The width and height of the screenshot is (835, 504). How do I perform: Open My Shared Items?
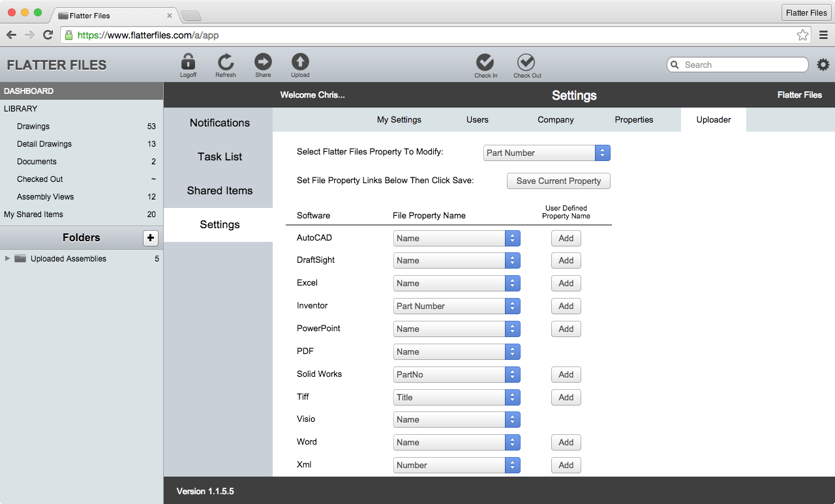82,215
